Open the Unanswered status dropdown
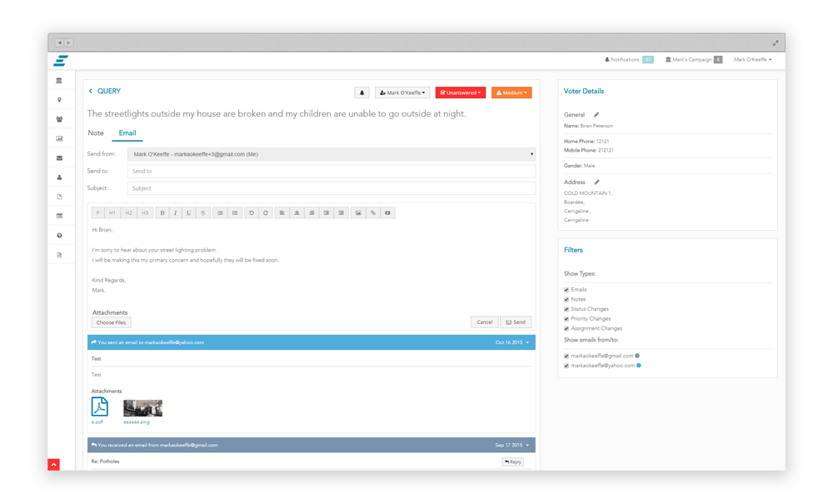This screenshot has height=504, width=833. point(461,92)
